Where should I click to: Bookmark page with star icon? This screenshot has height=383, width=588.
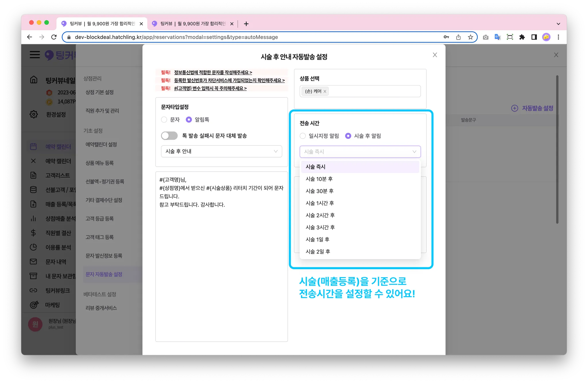point(470,37)
